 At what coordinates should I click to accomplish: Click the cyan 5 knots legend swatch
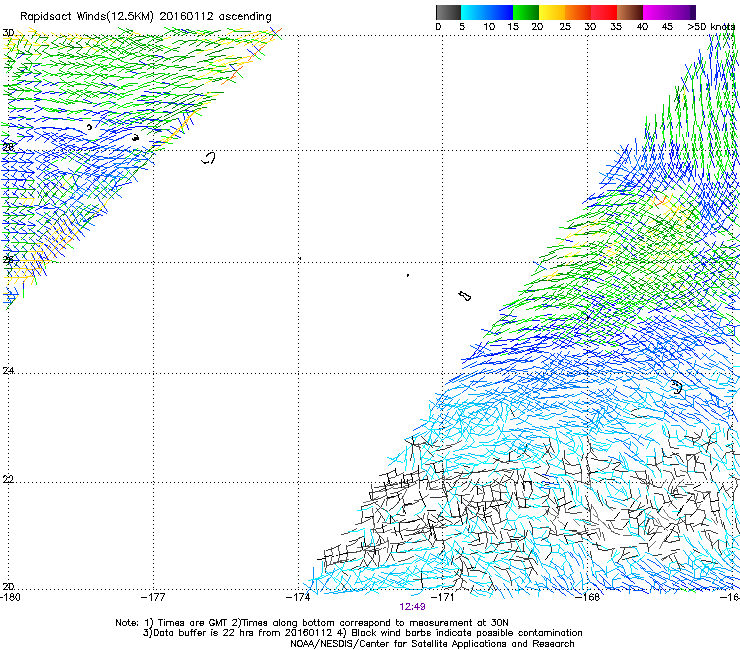click(x=473, y=12)
